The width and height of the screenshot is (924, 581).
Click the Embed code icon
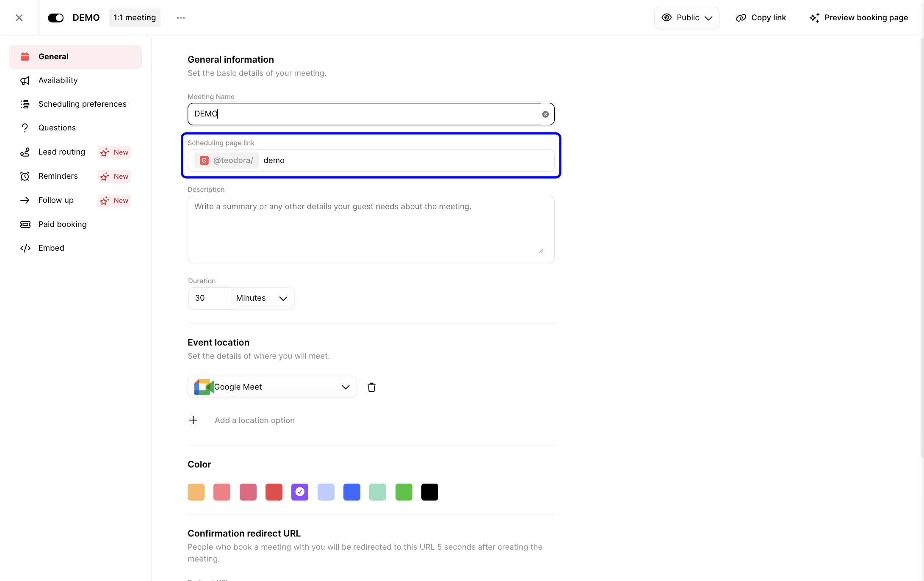pos(25,248)
